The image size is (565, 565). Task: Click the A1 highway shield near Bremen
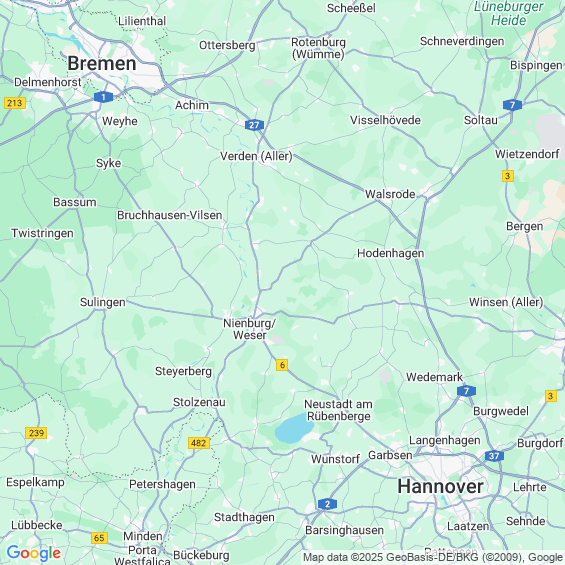pos(103,97)
